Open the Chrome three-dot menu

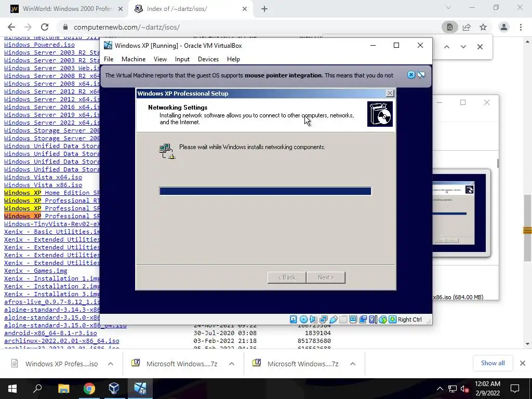click(x=521, y=27)
